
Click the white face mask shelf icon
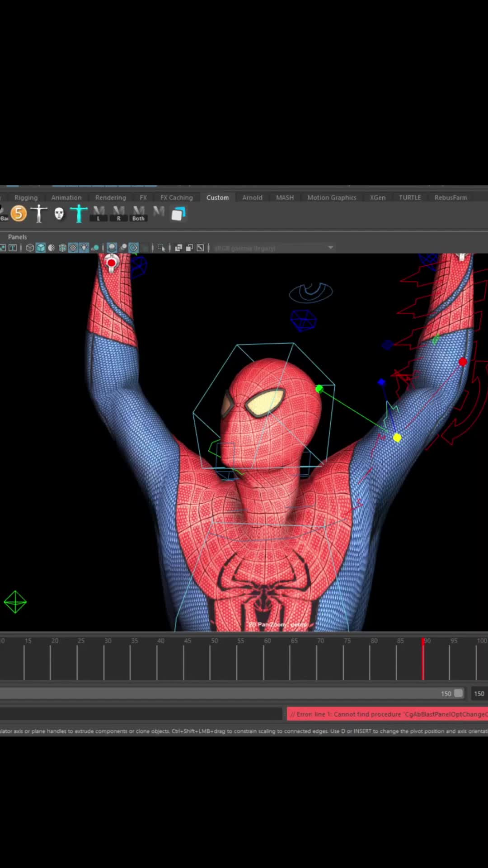(59, 213)
